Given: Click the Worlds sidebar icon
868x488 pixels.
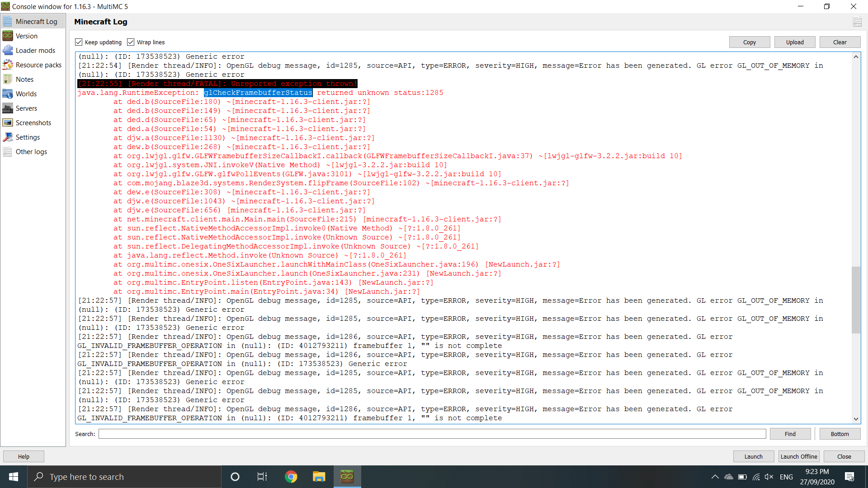Looking at the screenshot, I should 8,94.
